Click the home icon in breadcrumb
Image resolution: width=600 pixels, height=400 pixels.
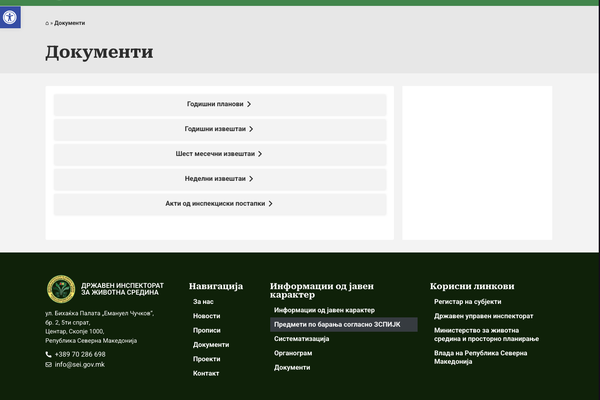pyautogui.click(x=47, y=23)
